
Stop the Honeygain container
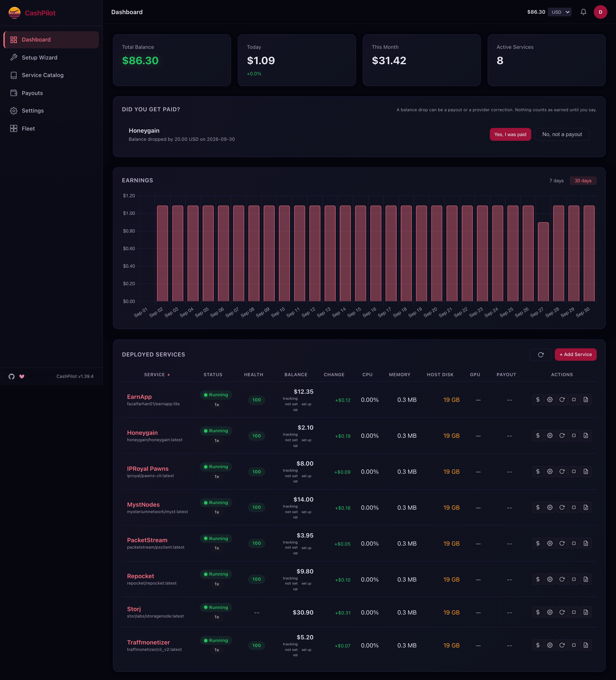(574, 435)
